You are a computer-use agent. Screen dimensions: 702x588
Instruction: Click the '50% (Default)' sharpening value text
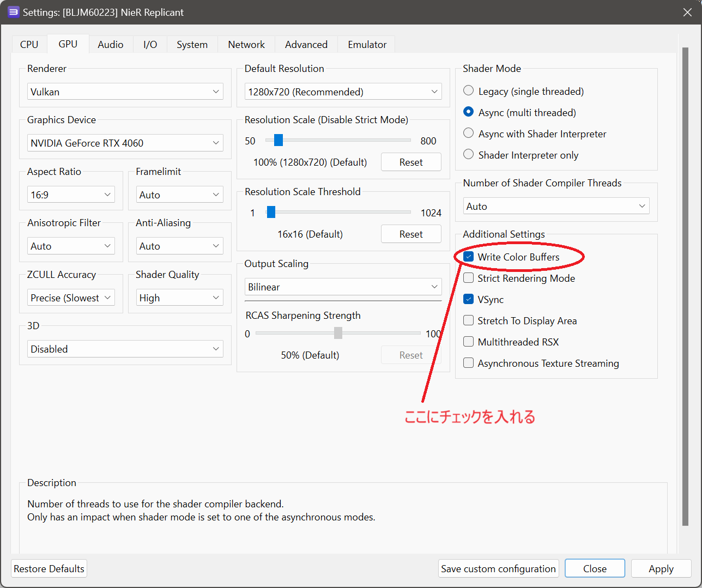pos(310,355)
